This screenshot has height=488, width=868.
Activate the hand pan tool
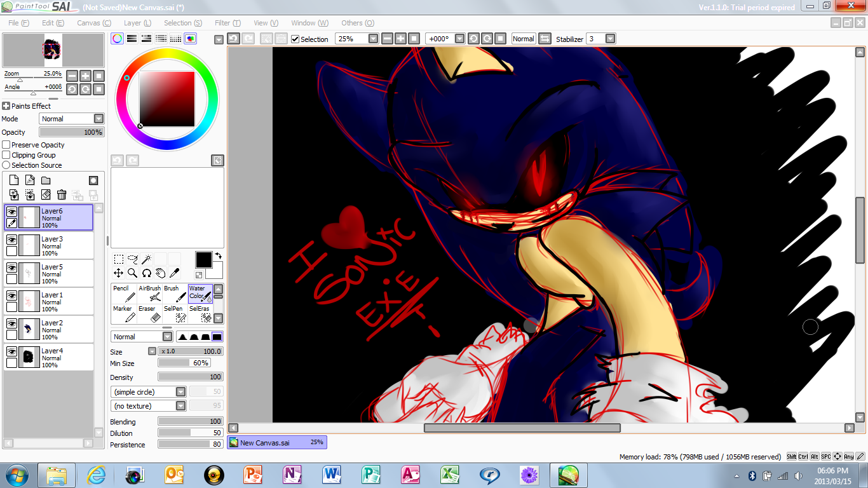[x=160, y=273]
